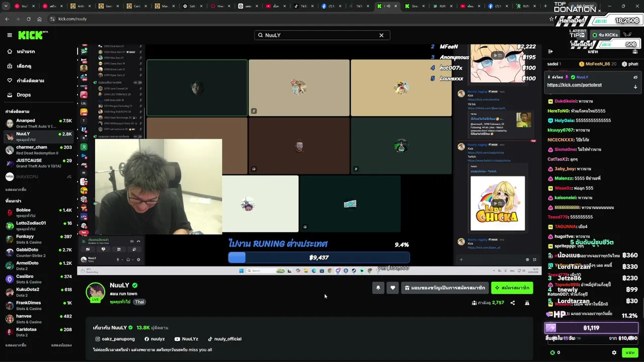Click the address bar showing kick.com/nuuly

tap(297, 19)
